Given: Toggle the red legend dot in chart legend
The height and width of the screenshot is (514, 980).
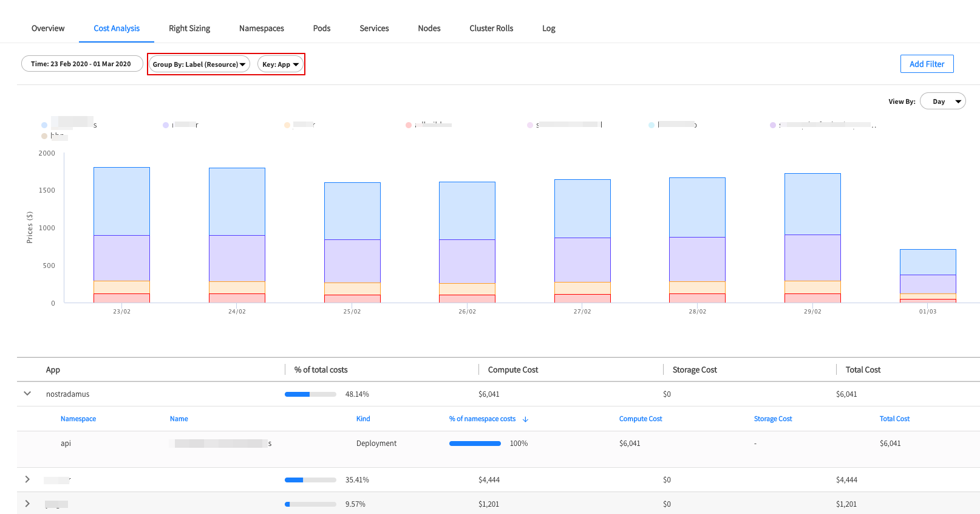Looking at the screenshot, I should click(409, 125).
